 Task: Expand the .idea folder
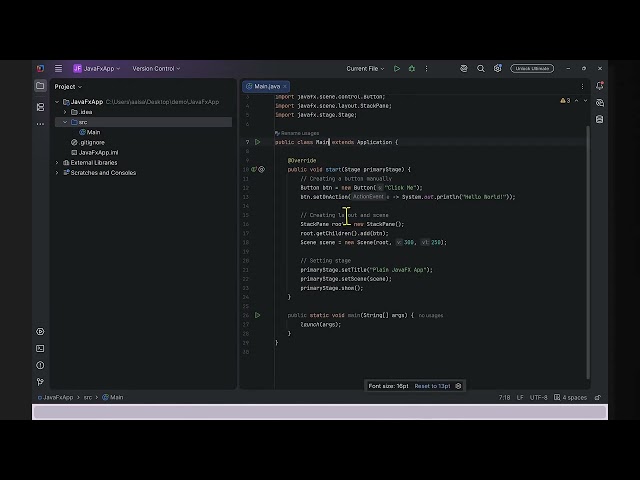(x=65, y=112)
